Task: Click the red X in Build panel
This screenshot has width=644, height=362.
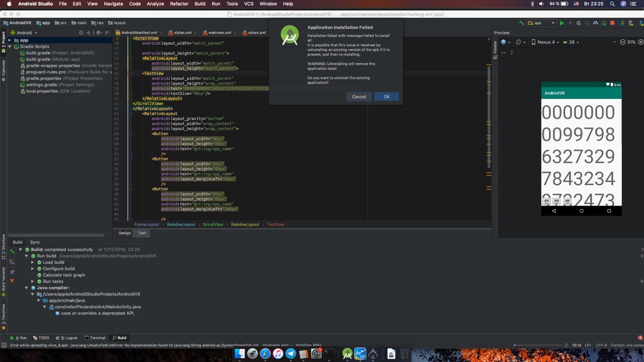Action: click(12, 281)
